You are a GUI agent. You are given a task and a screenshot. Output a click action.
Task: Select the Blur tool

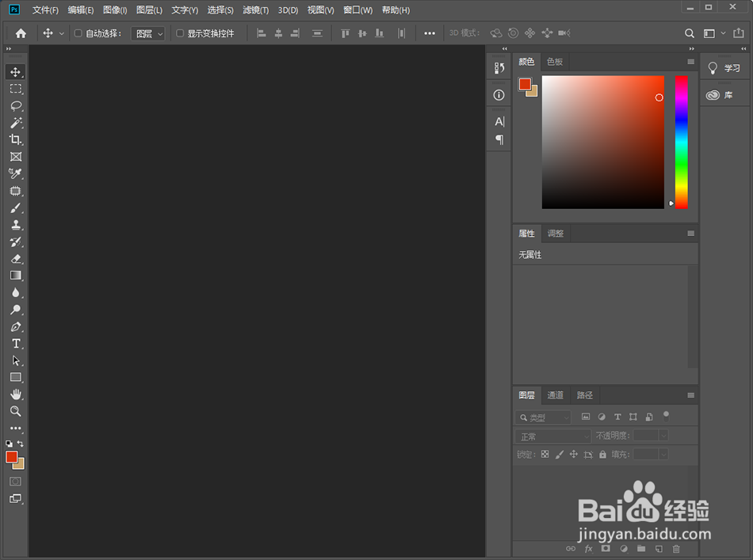[15, 293]
